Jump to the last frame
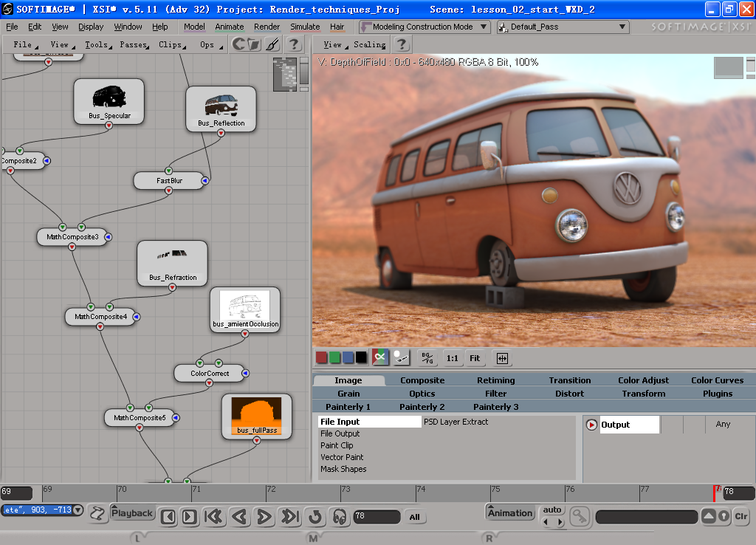756x545 pixels. tap(290, 517)
